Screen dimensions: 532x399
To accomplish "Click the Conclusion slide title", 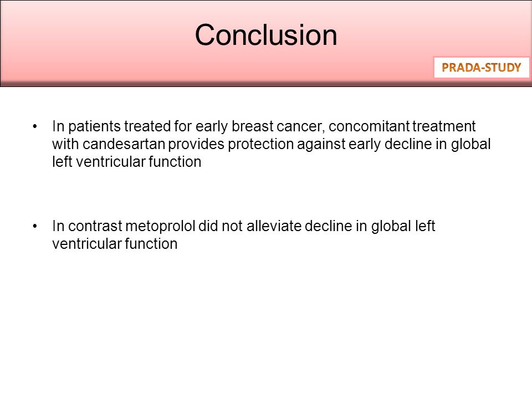I will tap(266, 35).
